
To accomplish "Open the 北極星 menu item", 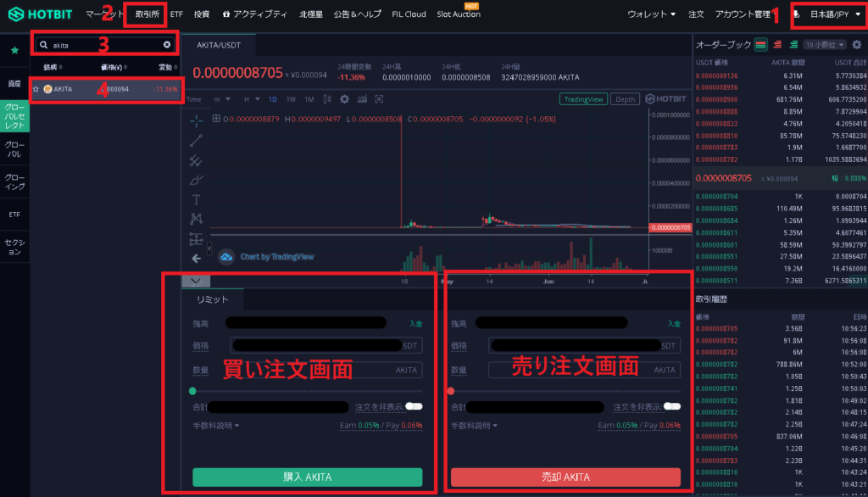I will tap(310, 14).
